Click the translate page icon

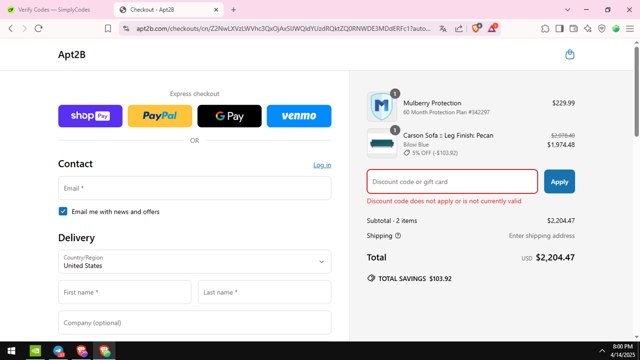coord(443,29)
